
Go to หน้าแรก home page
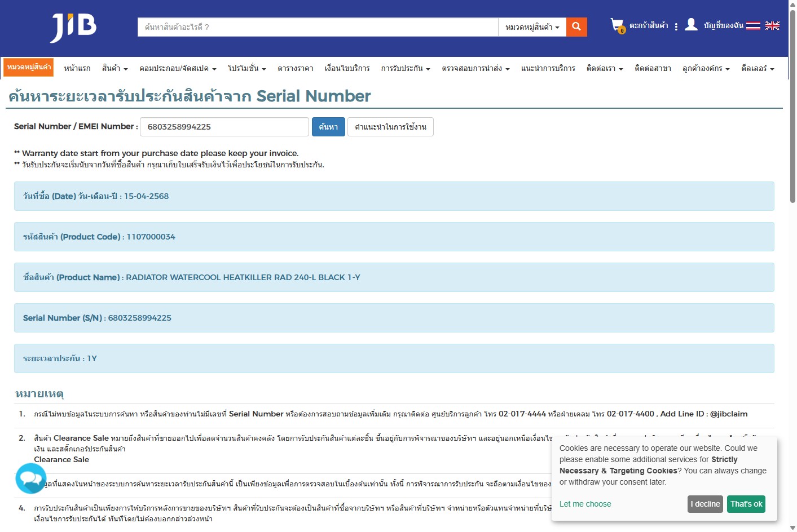(77, 68)
